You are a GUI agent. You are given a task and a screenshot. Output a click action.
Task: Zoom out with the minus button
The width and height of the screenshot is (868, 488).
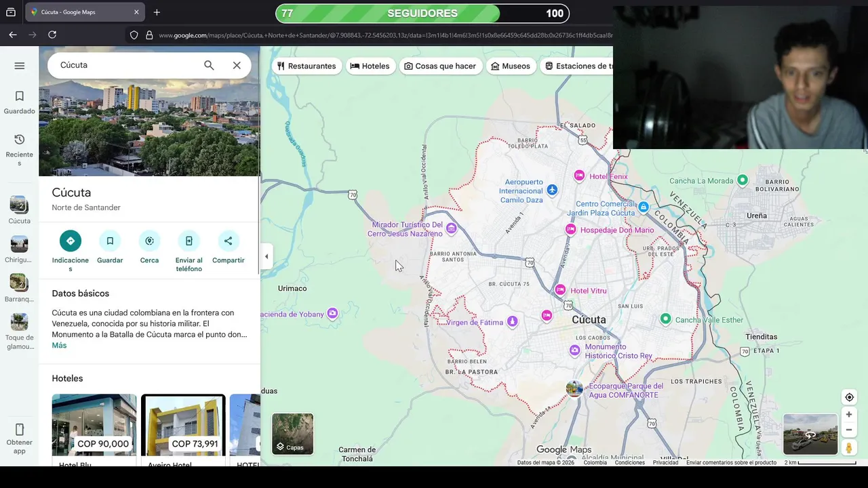coord(848,430)
